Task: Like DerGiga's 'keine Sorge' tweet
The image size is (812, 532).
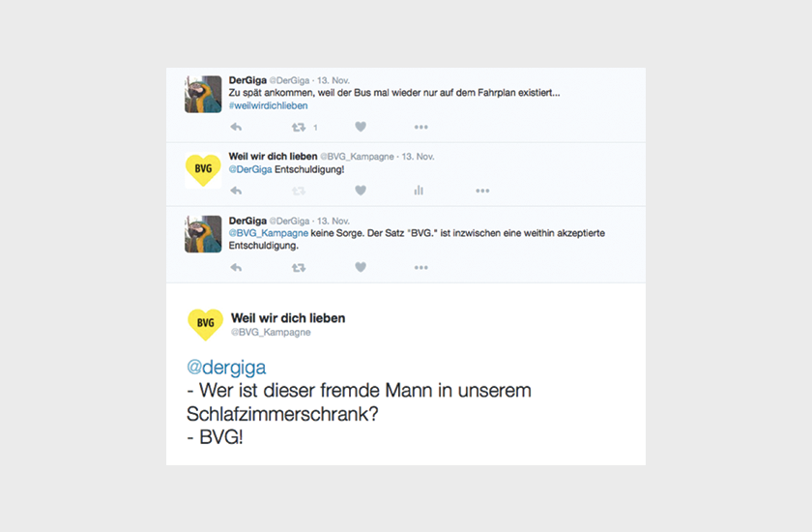Action: pos(361,267)
